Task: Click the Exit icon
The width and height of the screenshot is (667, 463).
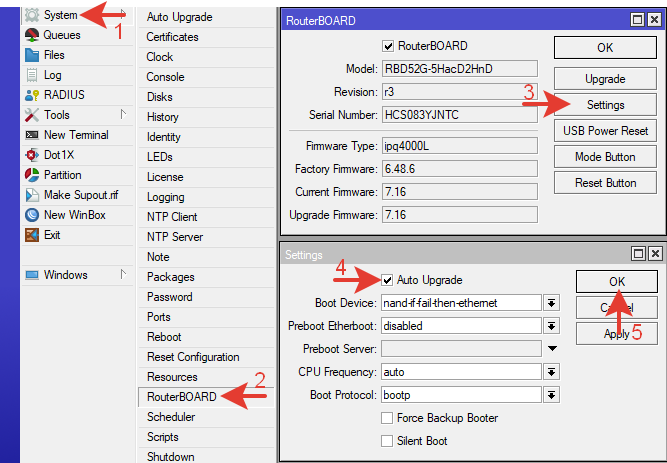Action: click(32, 235)
